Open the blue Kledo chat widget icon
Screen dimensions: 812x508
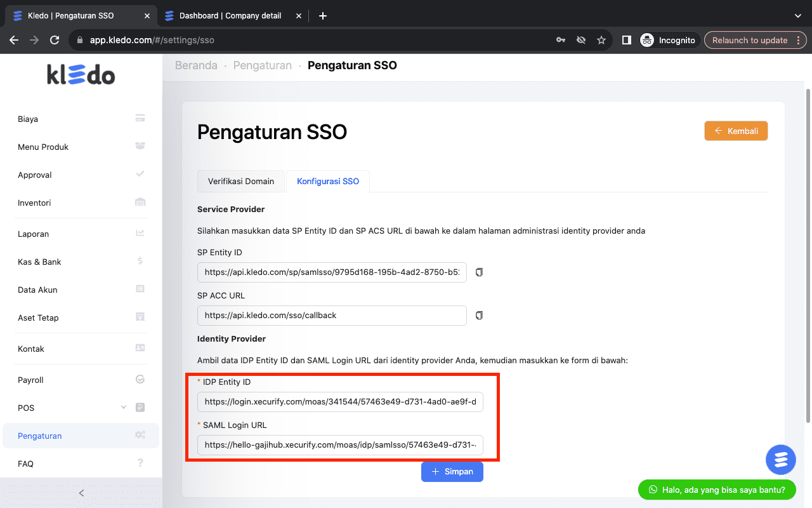tap(780, 459)
